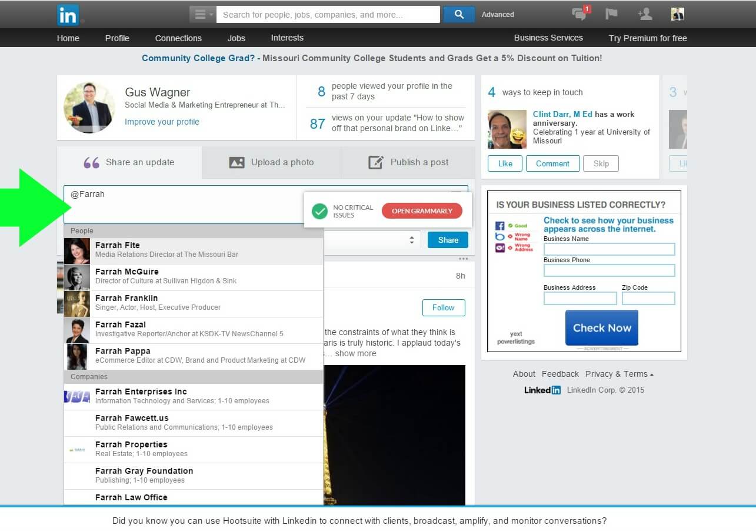Expand the search category dropdown
Viewport: 756px width, 532px height.
[x=202, y=15]
